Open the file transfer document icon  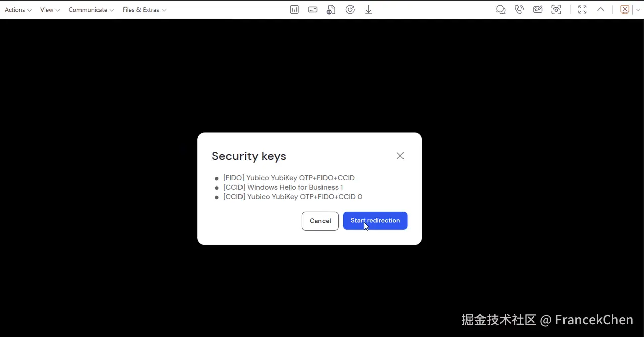coord(331,10)
